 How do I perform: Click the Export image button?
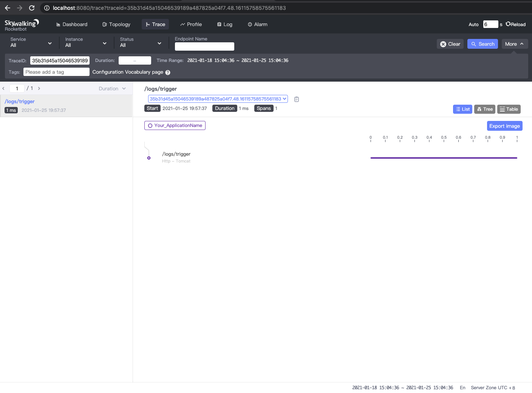(505, 126)
